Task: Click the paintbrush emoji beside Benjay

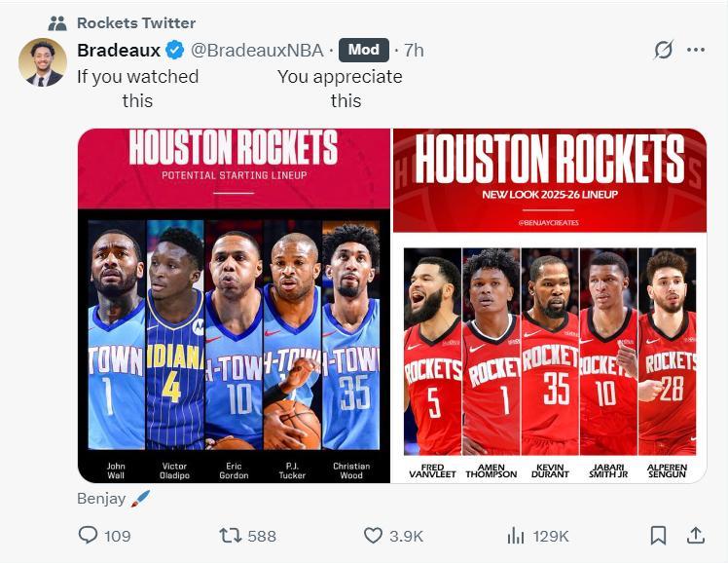Action: point(140,498)
